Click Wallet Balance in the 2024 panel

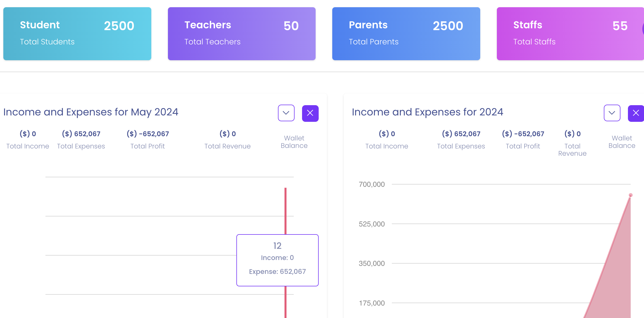[622, 142]
